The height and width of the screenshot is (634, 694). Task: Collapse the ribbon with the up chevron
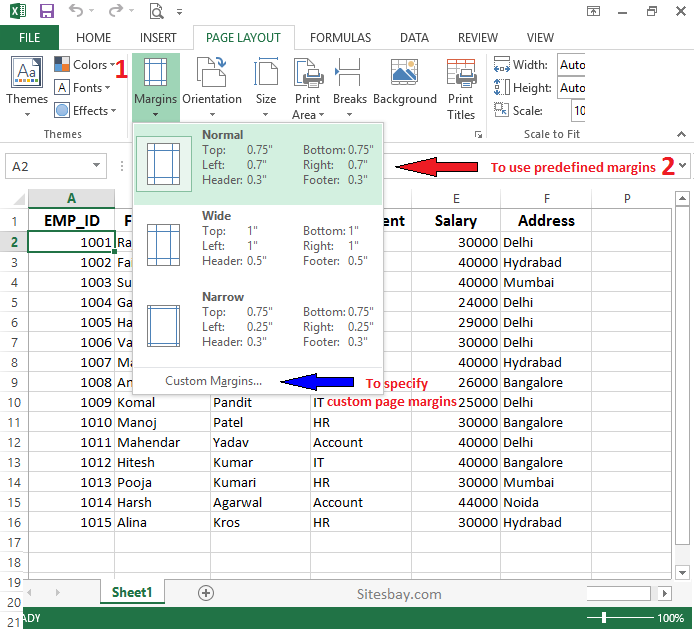[x=681, y=134]
